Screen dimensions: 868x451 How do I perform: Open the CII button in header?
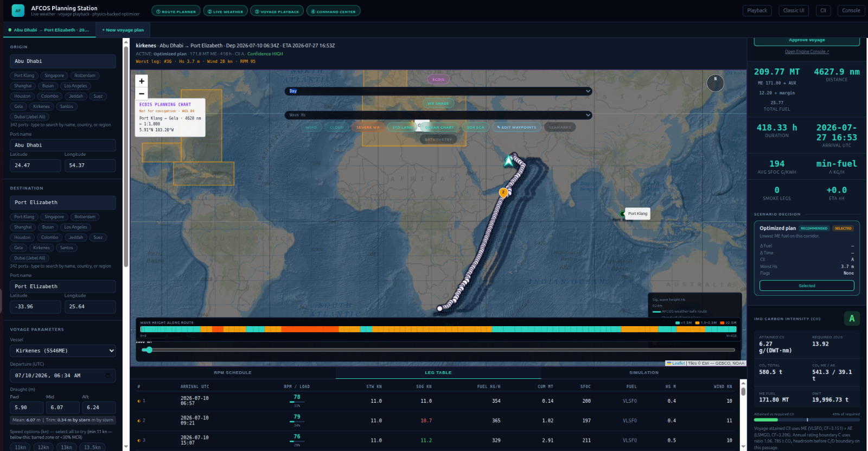pyautogui.click(x=823, y=10)
